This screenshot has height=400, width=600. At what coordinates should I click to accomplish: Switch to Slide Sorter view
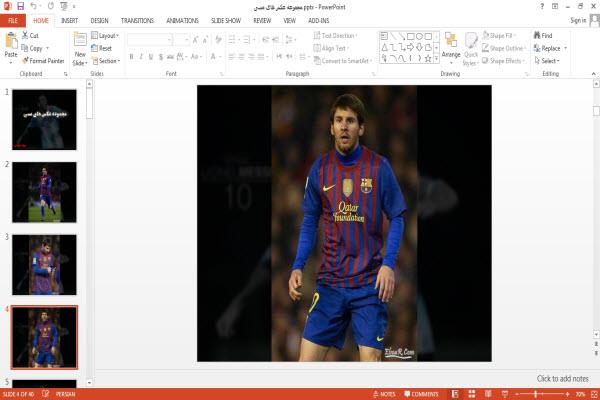pyautogui.click(x=471, y=394)
